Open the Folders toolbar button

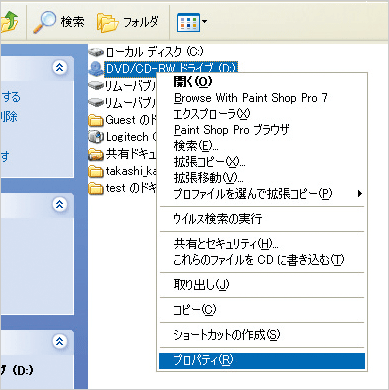[x=128, y=22]
